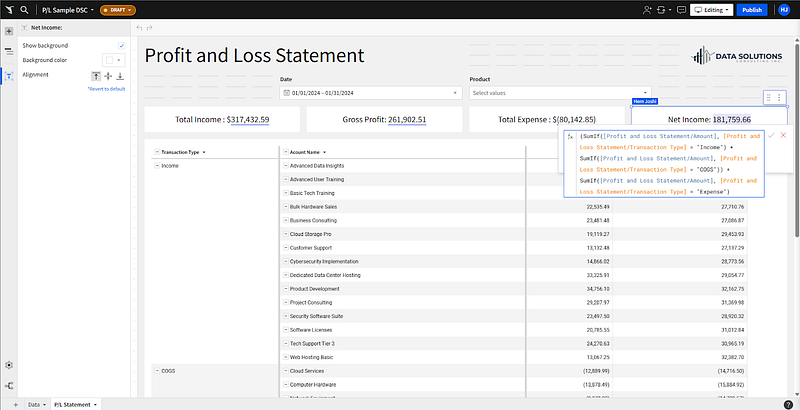The image size is (800, 410).
Task: Open the DRAFT status dropdown
Action: [118, 9]
